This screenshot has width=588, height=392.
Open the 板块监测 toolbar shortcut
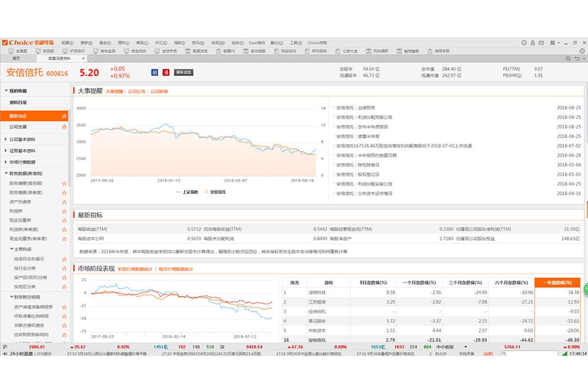pos(104,51)
